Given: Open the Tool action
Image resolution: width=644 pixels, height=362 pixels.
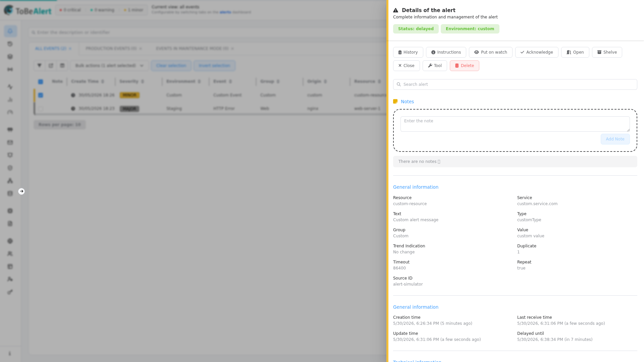Looking at the screenshot, I should coord(435,66).
